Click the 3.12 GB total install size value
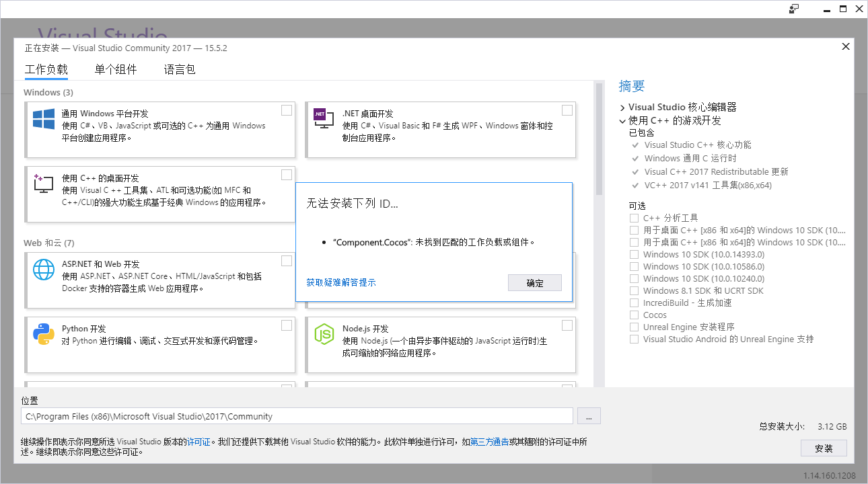Screen dimensions: 868x484 (832, 426)
